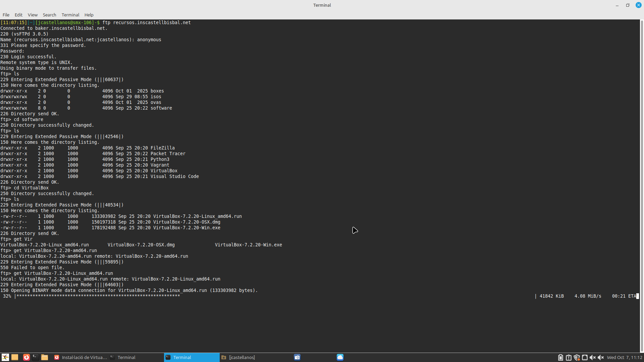
Task: Click the screenshot camera icon in taskbar
Action: [297, 357]
